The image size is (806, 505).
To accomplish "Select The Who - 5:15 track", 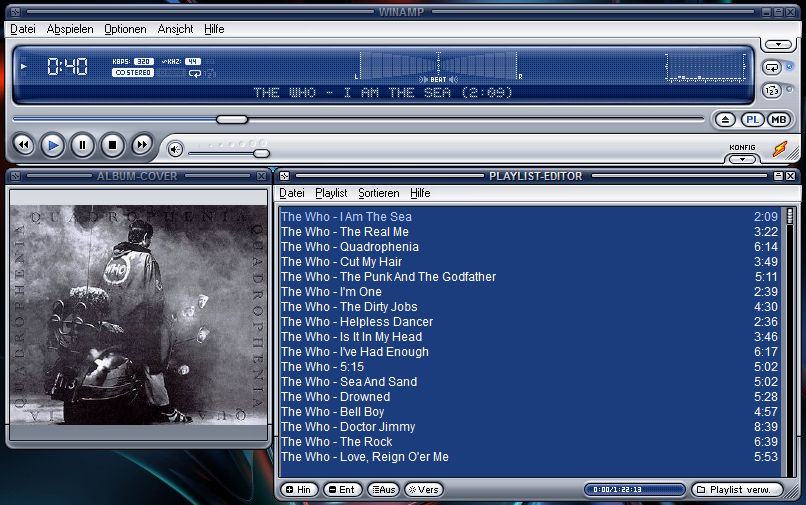I will coord(529,367).
